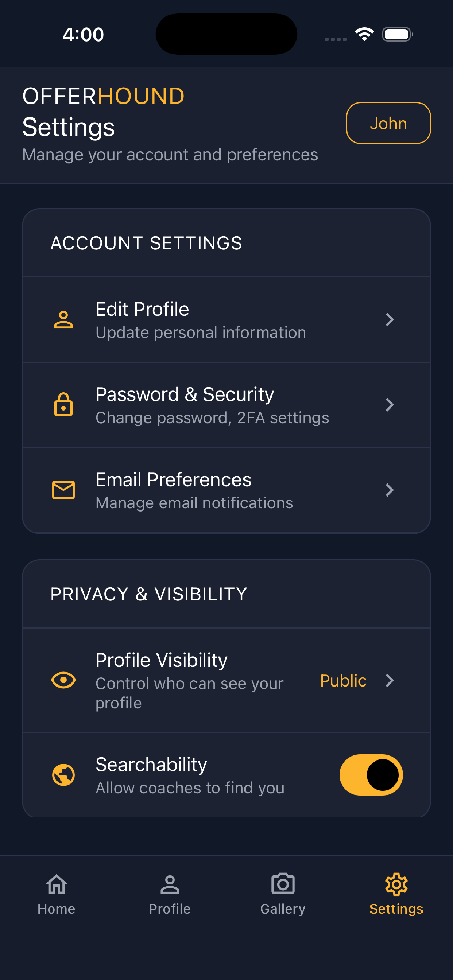Viewport: 453px width, 980px height.
Task: Open Home tab via house icon
Action: click(x=56, y=884)
